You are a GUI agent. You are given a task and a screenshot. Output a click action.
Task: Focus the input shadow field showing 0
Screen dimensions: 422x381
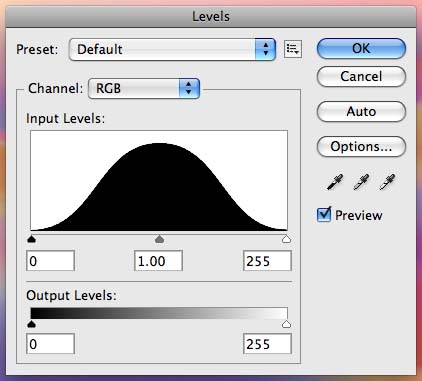pyautogui.click(x=50, y=261)
